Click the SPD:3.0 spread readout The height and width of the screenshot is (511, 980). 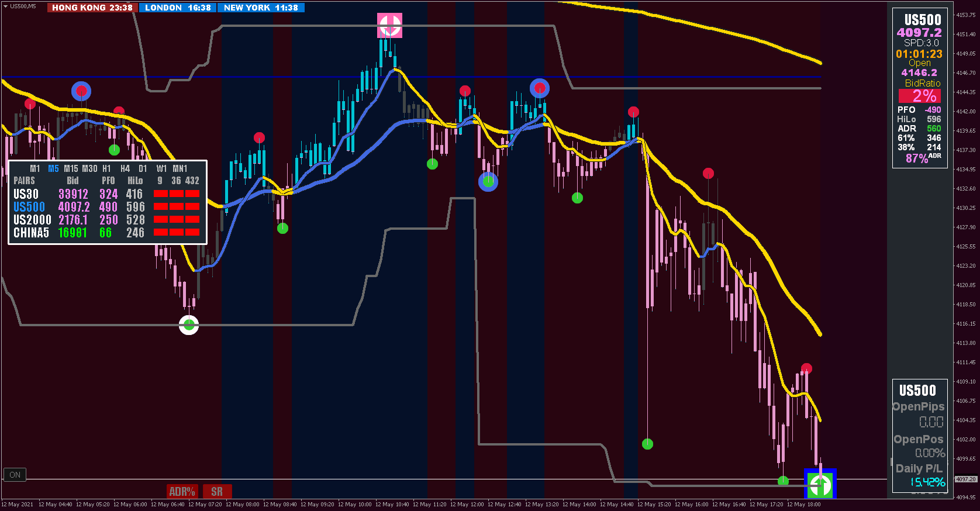pos(921,43)
